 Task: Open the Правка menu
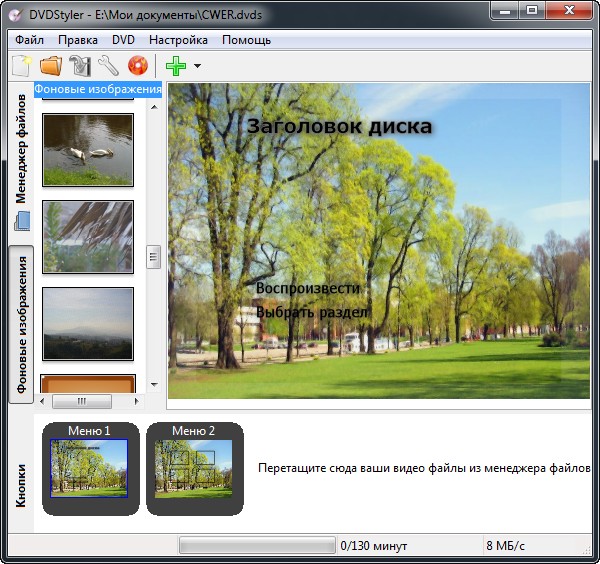78,40
